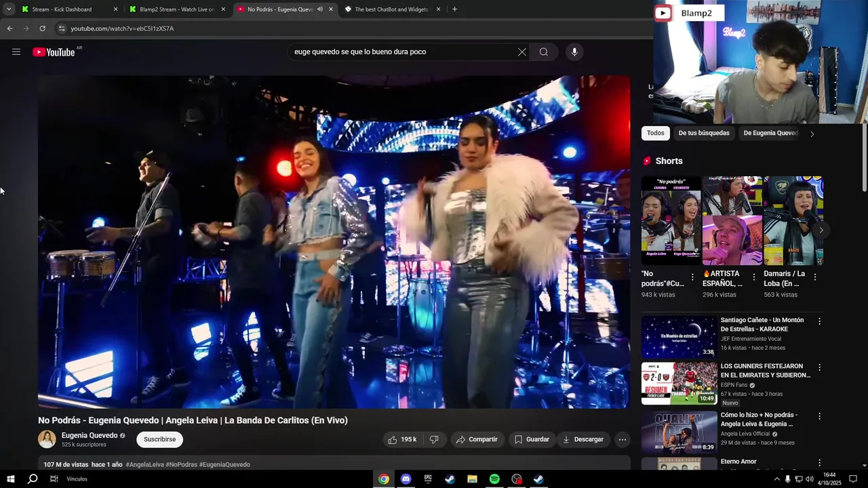Run search with the magnifier button
Viewport: 868px width, 488px height.
coord(544,52)
